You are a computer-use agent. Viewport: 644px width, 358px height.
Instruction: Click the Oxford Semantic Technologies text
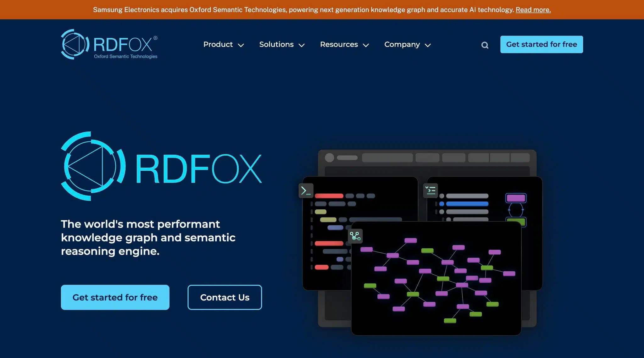[125, 57]
